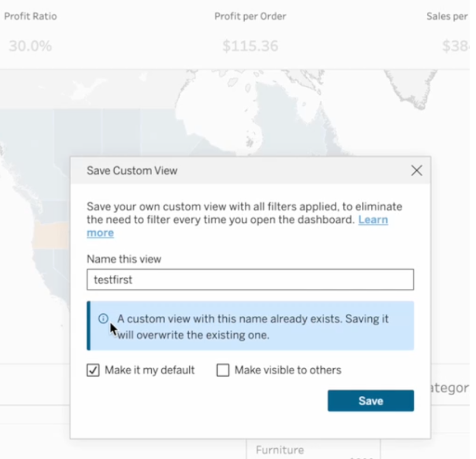Click the Profit per Order value $115.36
Image resolution: width=476 pixels, height=459 pixels.
click(250, 46)
